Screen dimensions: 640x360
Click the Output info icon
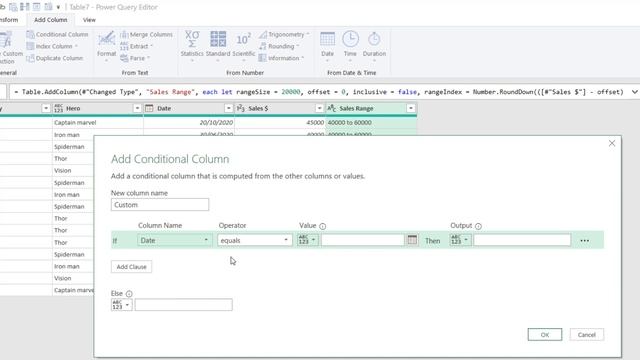(478, 226)
